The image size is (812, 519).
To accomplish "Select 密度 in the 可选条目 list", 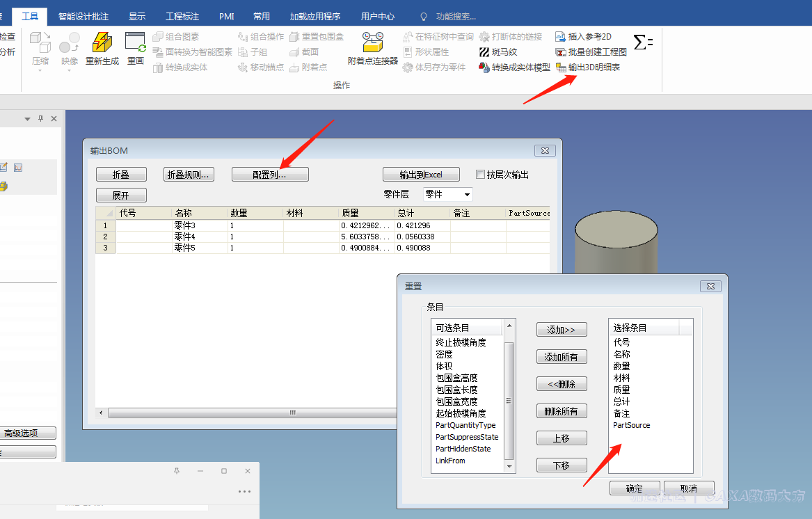I will (444, 354).
